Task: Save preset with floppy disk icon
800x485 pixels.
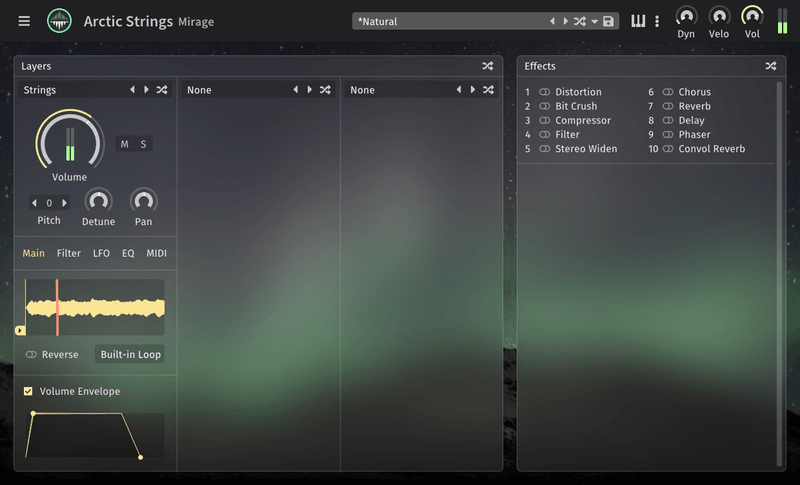Action: (x=608, y=21)
